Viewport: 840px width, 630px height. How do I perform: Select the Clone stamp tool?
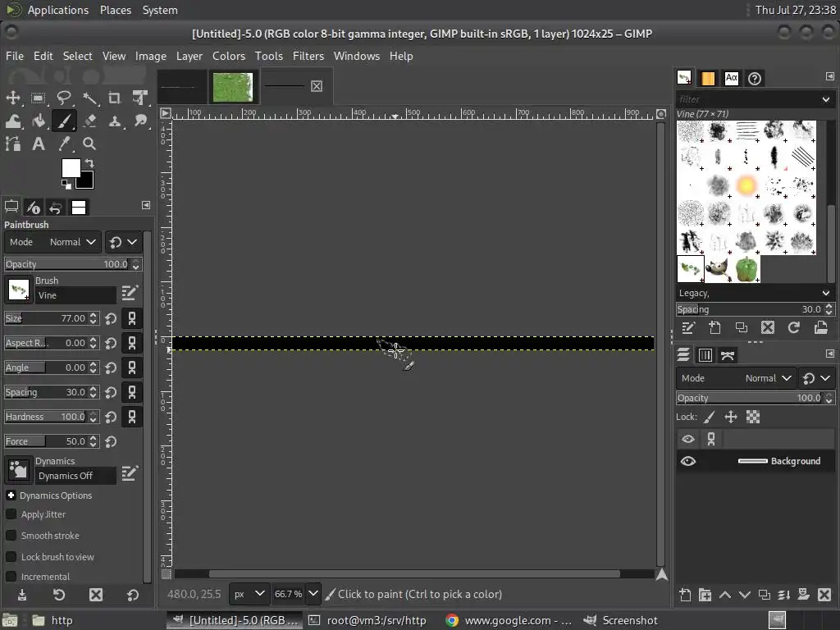[115, 121]
